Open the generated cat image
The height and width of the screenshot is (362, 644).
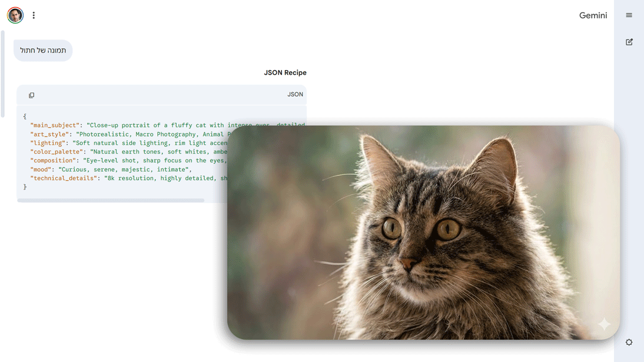[423, 232]
